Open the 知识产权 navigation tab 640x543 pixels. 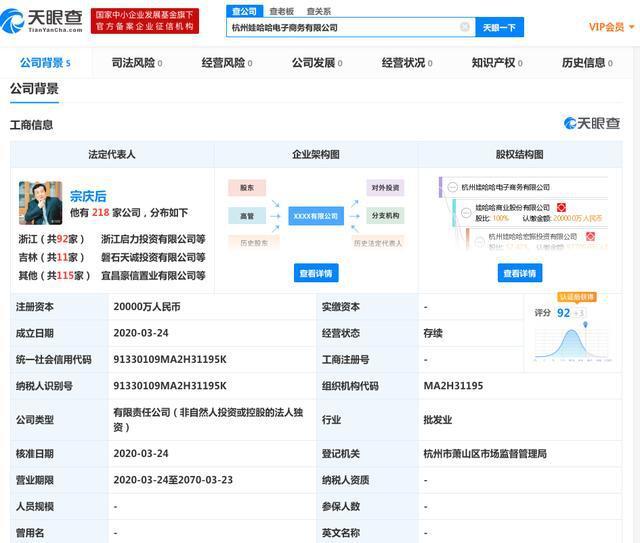[x=497, y=63]
